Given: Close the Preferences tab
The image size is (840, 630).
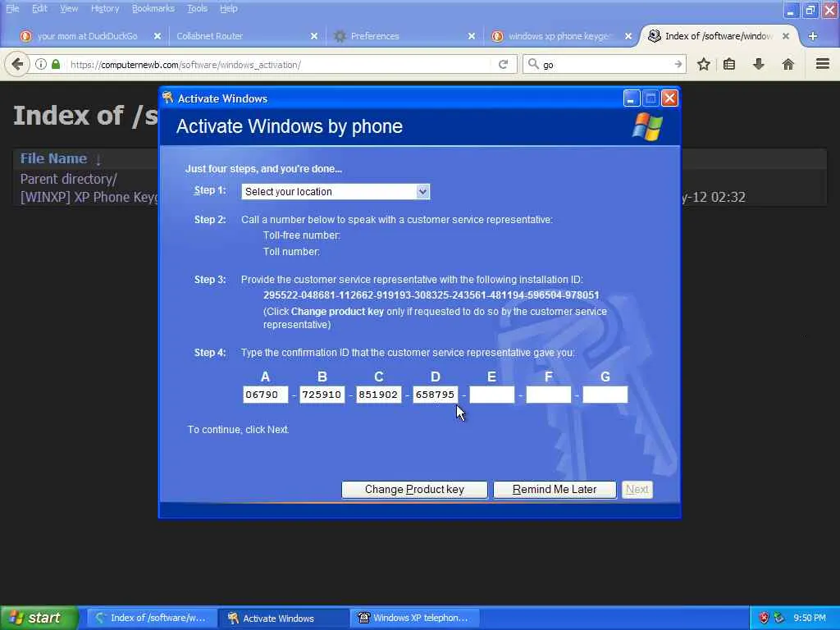Looking at the screenshot, I should pyautogui.click(x=472, y=36).
